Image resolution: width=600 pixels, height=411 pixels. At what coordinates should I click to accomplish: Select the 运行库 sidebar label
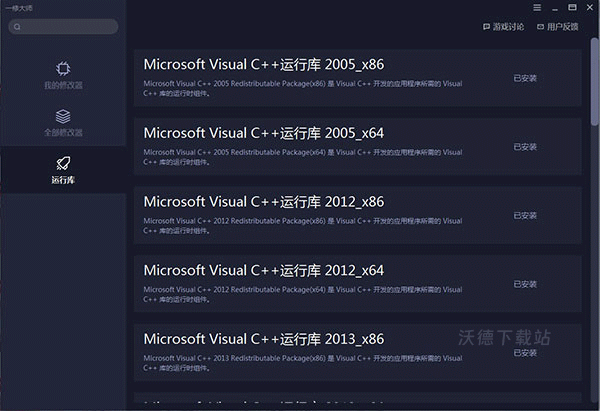pyautogui.click(x=63, y=180)
